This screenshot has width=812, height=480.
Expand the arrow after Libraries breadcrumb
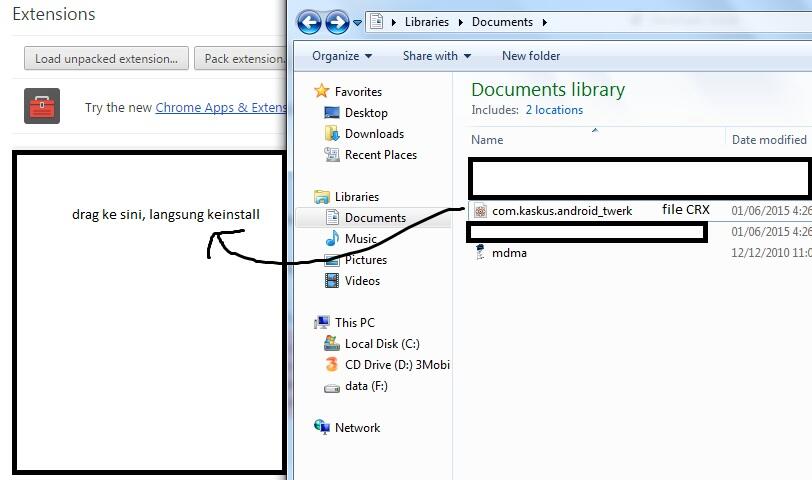460,22
